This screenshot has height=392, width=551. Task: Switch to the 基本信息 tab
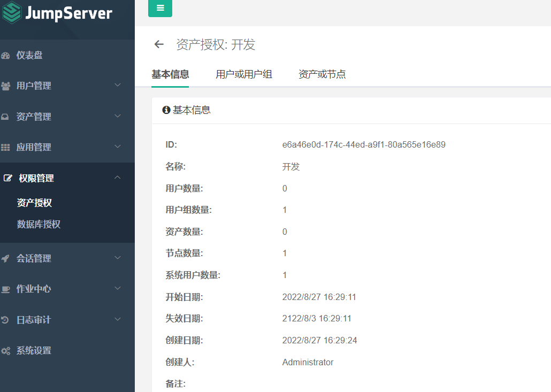pos(170,74)
